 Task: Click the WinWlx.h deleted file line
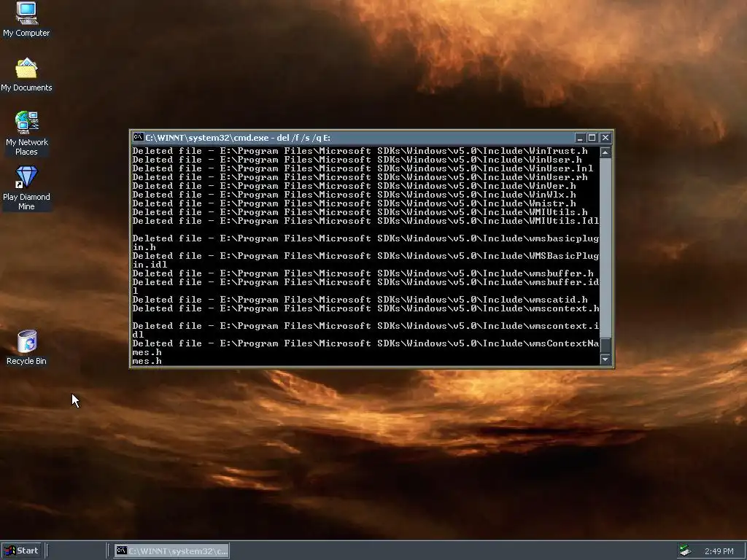355,195
